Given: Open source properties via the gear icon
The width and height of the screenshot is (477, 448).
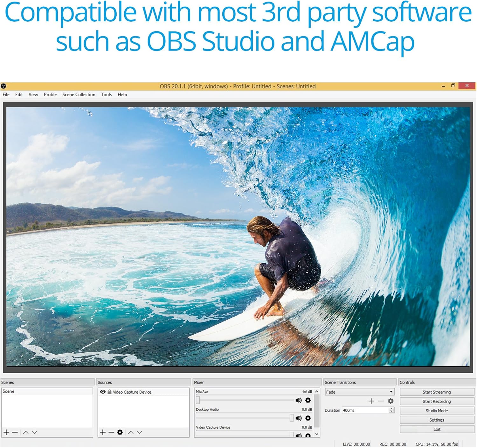Looking at the screenshot, I should 120,432.
